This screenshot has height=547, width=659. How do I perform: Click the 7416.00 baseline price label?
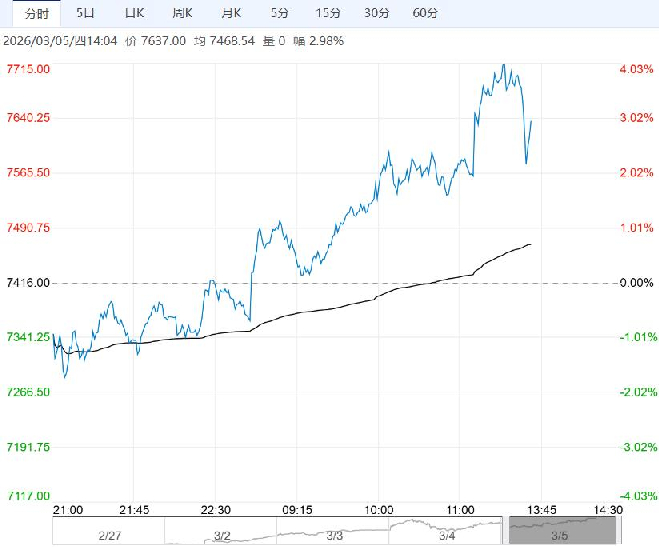(x=28, y=283)
